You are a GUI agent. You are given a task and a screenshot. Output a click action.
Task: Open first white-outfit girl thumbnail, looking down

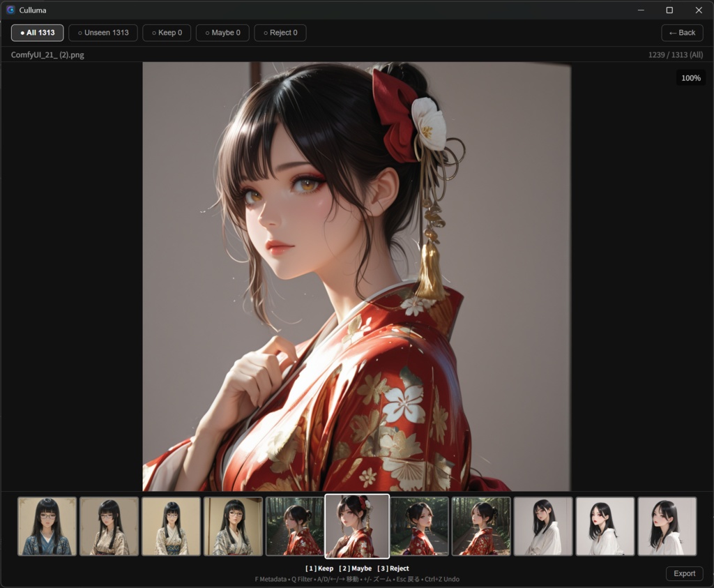542,527
